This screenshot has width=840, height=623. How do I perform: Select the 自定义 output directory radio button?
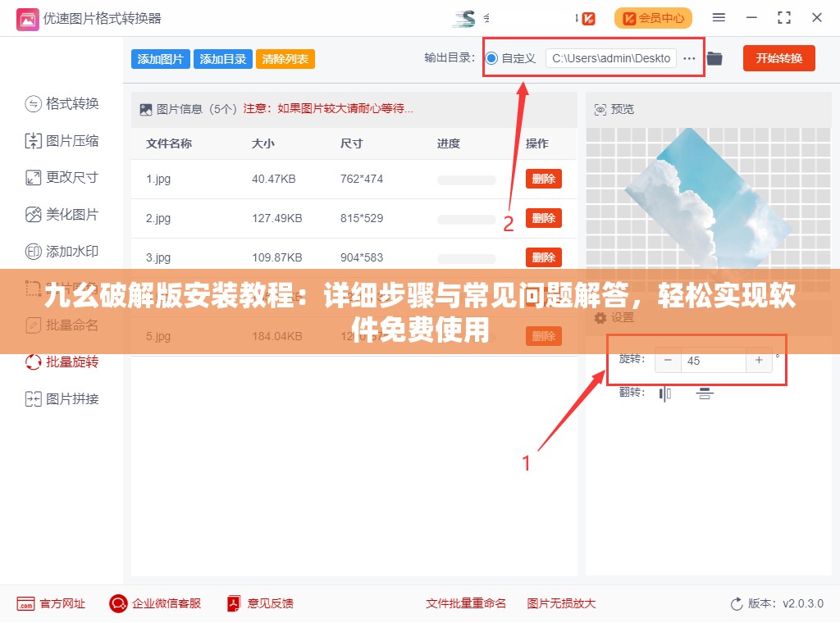click(491, 58)
